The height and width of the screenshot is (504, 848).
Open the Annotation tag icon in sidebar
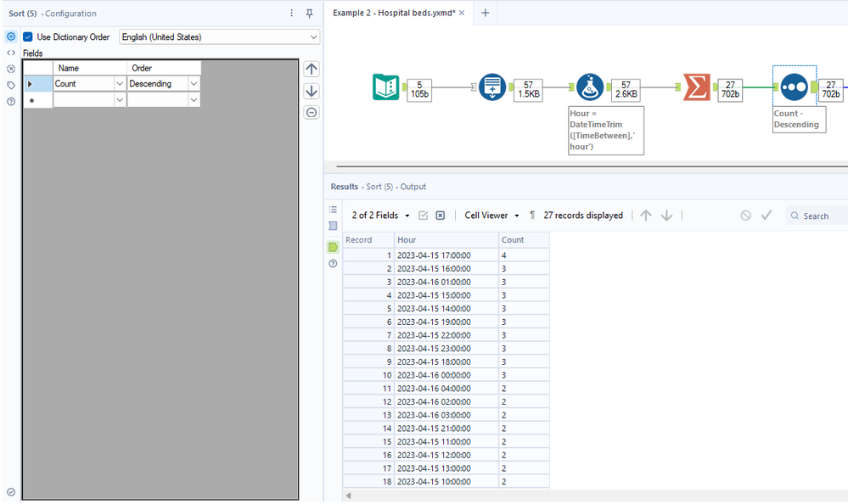point(11,85)
